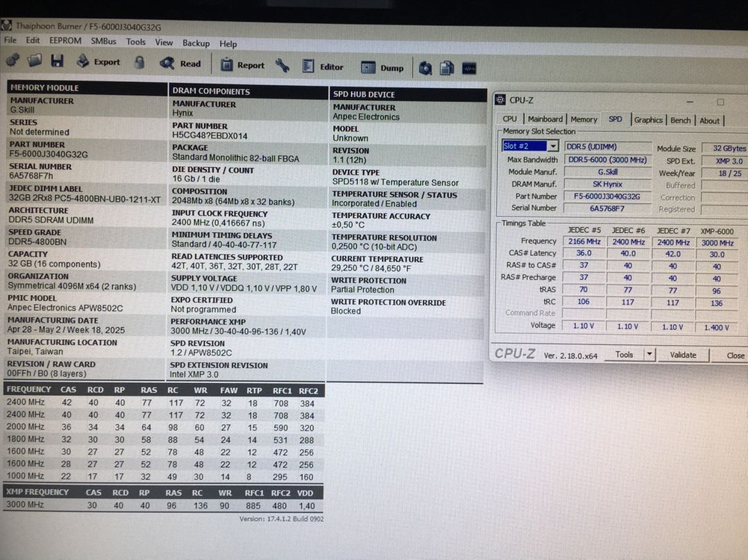The image size is (748, 560).
Task: Click the Taipei, Taiwan manufacturing location
Action: 35,351
